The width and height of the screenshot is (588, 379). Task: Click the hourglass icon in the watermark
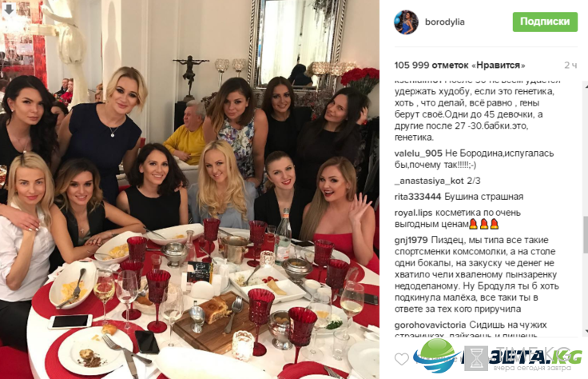[477, 359]
